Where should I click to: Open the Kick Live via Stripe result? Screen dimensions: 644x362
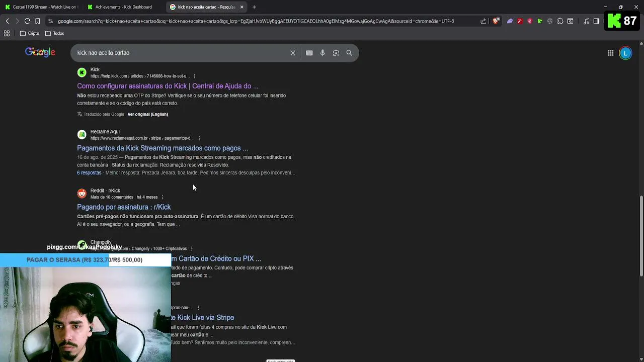coord(203,317)
